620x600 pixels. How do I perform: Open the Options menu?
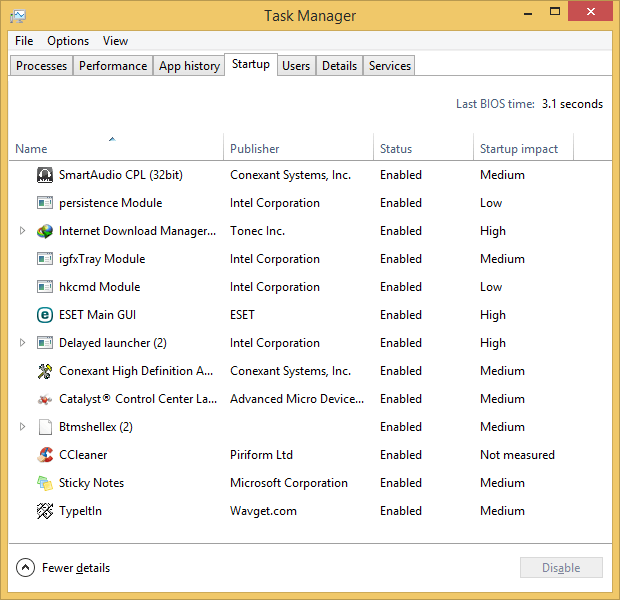[x=68, y=41]
